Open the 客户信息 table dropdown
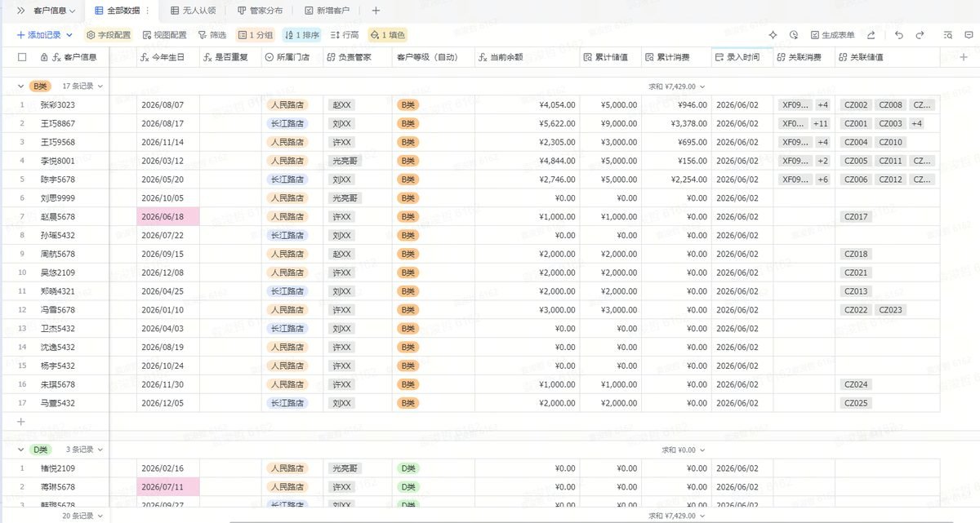The image size is (980, 523). [x=54, y=11]
